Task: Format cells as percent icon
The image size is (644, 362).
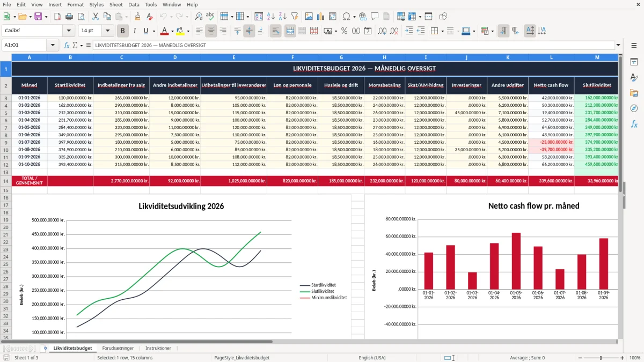Action: 344,31
